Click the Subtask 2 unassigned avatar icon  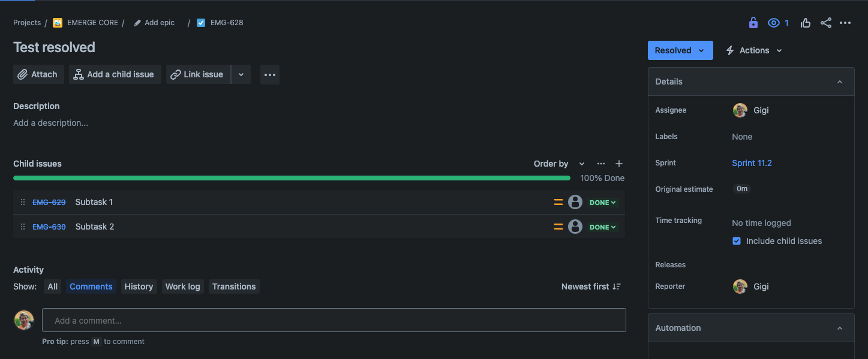coord(575,227)
